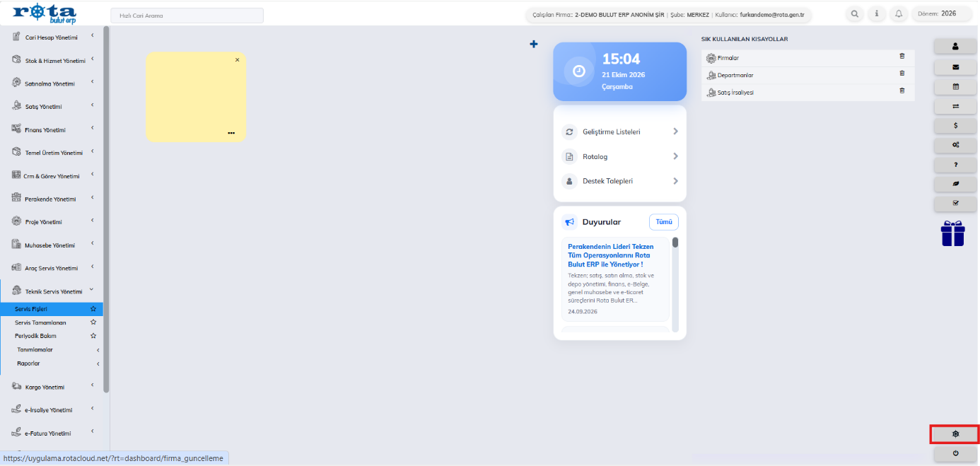The height and width of the screenshot is (466, 980).
Task: Click the power logout button
Action: (955, 453)
